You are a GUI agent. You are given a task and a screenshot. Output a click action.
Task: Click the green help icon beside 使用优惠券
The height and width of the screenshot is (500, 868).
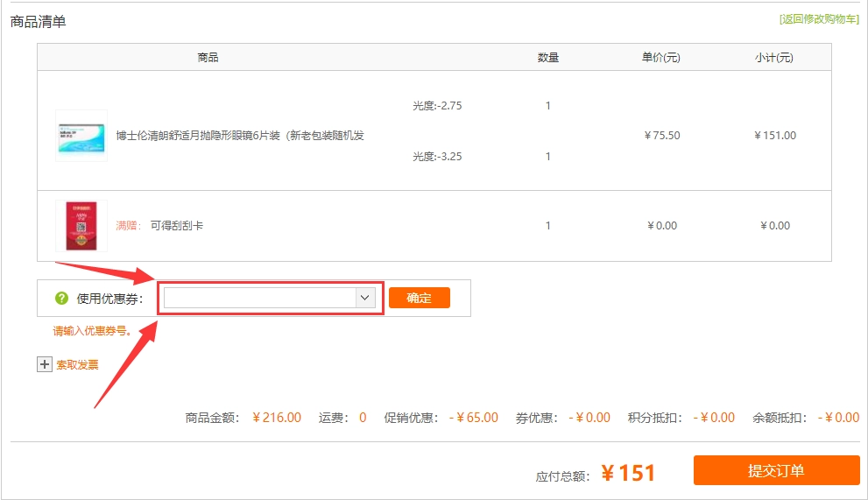(x=61, y=299)
